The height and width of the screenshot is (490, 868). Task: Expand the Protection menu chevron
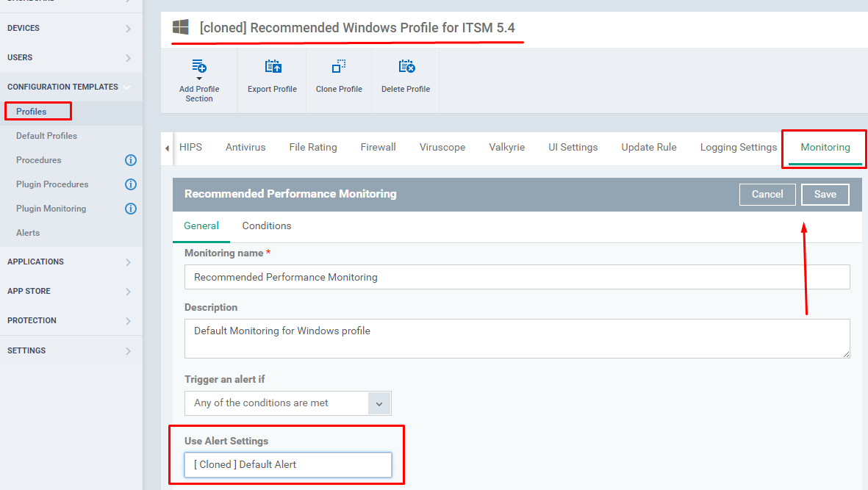pyautogui.click(x=128, y=321)
